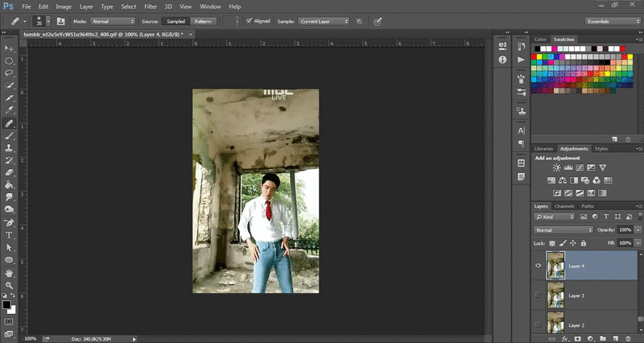The image size is (644, 343).
Task: Toggle the Aligned checkbox
Action: tap(248, 21)
